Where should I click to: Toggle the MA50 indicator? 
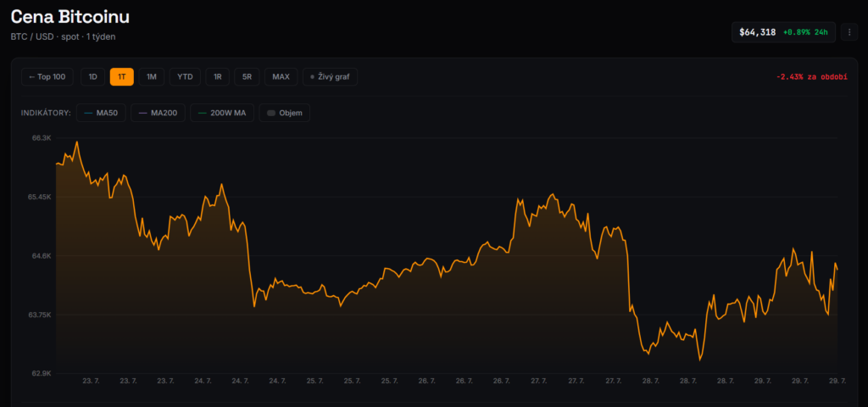(x=102, y=113)
